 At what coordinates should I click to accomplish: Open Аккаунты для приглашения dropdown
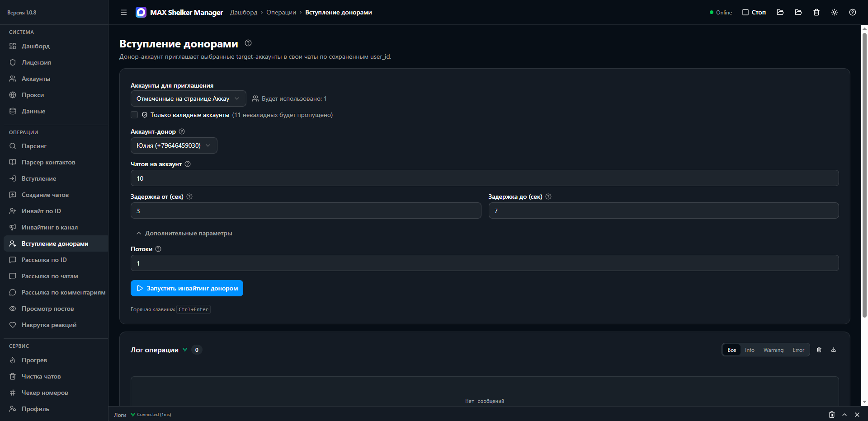[x=189, y=98]
